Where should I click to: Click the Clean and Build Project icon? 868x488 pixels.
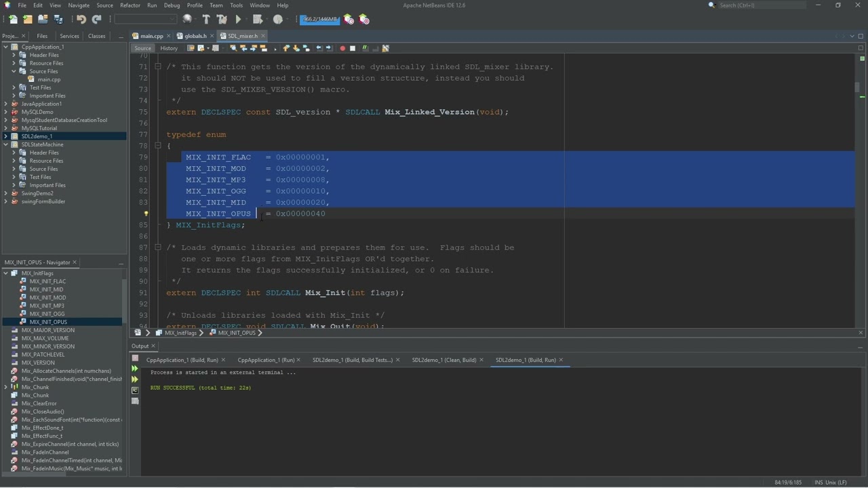(x=222, y=20)
